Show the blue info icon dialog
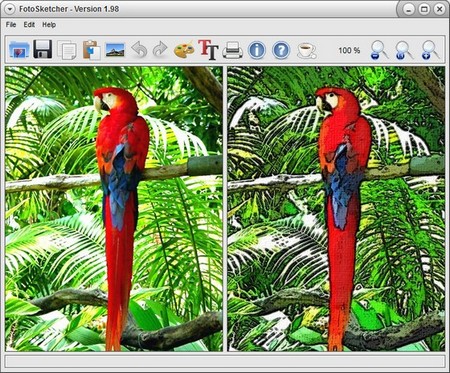This screenshot has width=450, height=373. [257, 50]
